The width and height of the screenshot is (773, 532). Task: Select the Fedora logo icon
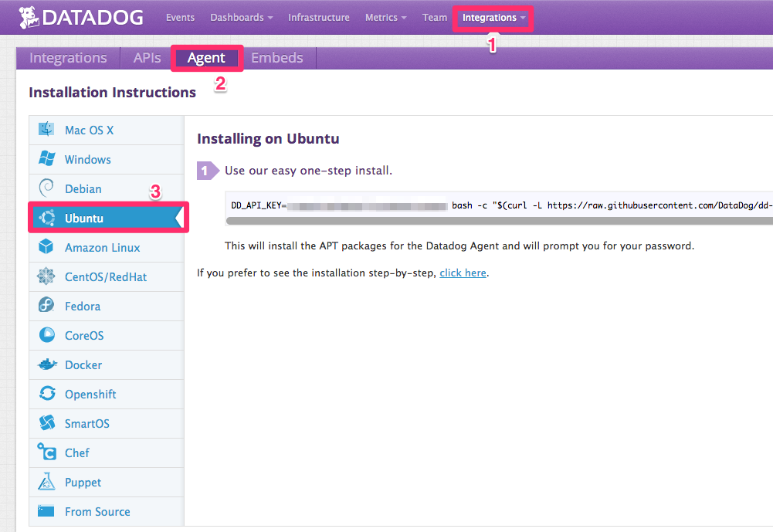tap(46, 306)
